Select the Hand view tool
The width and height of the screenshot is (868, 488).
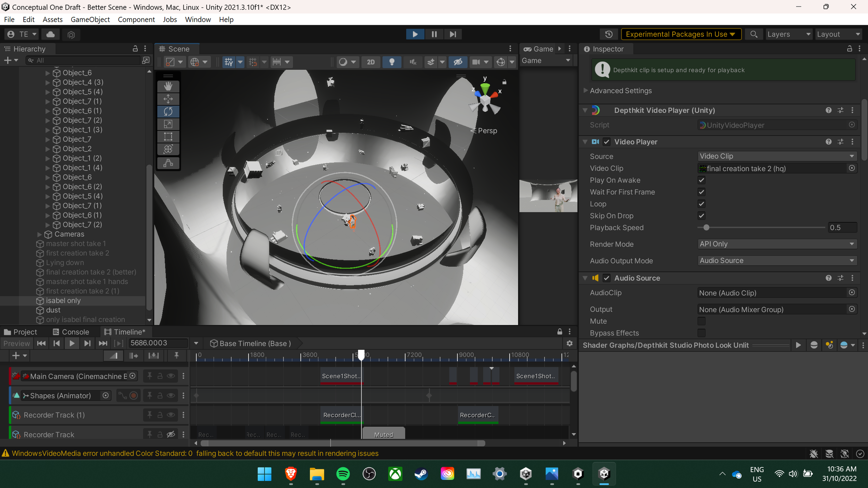point(168,86)
